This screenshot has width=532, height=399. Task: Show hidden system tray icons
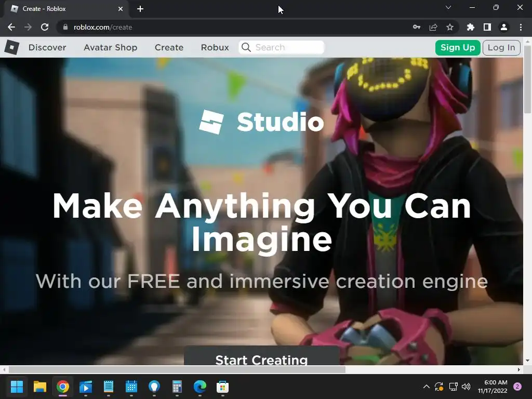pos(427,387)
